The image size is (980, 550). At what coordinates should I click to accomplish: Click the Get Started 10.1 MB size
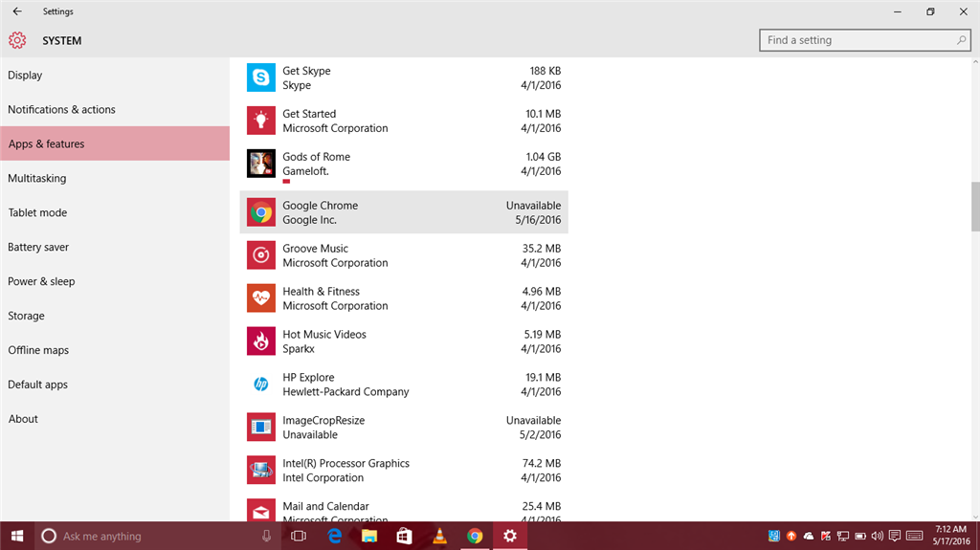pos(544,114)
